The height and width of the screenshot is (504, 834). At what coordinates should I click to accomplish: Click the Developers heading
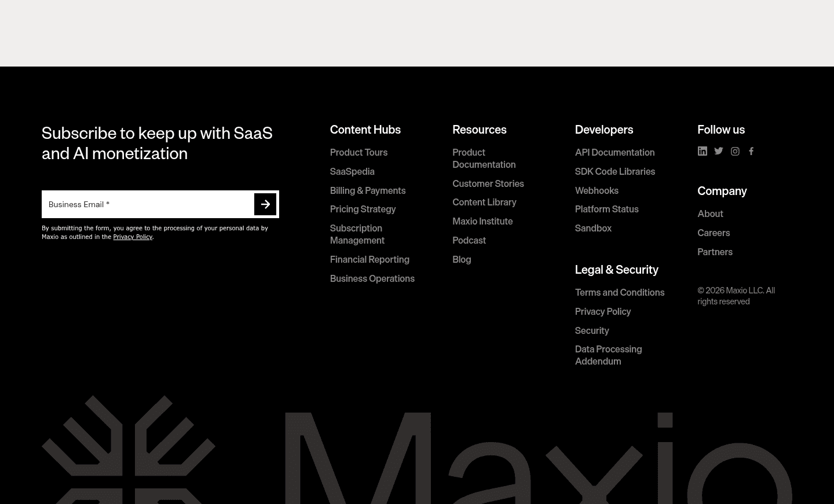click(x=604, y=130)
